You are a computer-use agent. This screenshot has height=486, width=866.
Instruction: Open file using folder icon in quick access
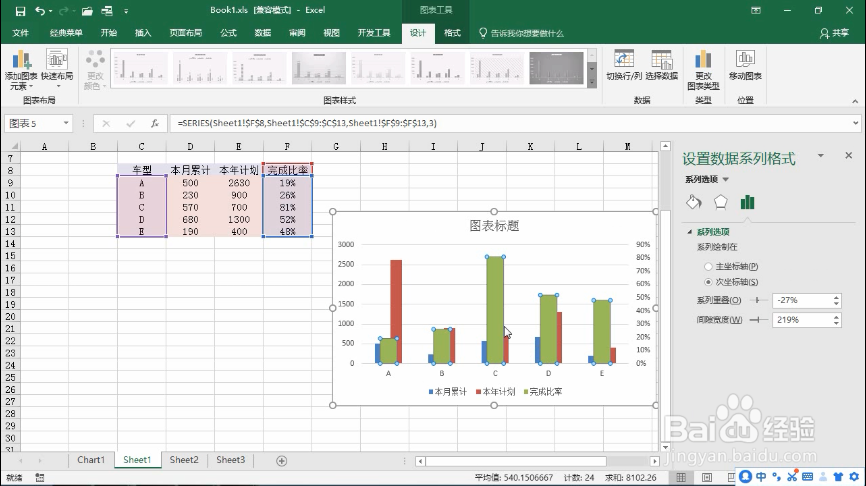[87, 10]
